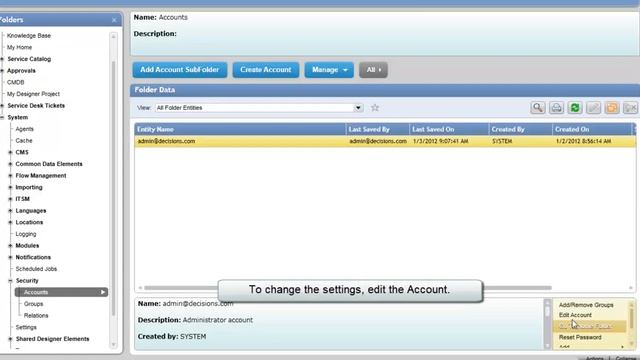Click the orange copy icon in toolbar
This screenshot has height=360, width=640.
point(612,108)
